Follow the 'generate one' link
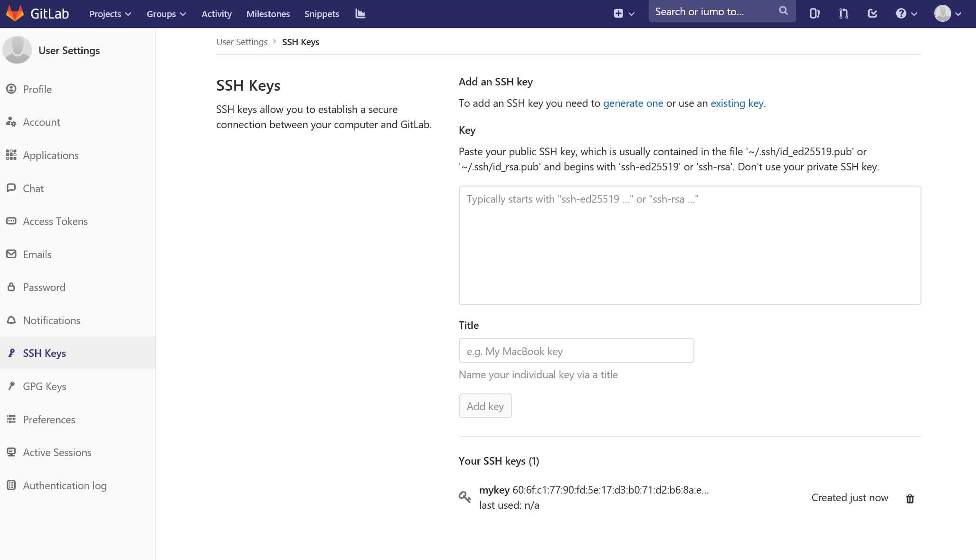976x560 pixels. point(633,103)
